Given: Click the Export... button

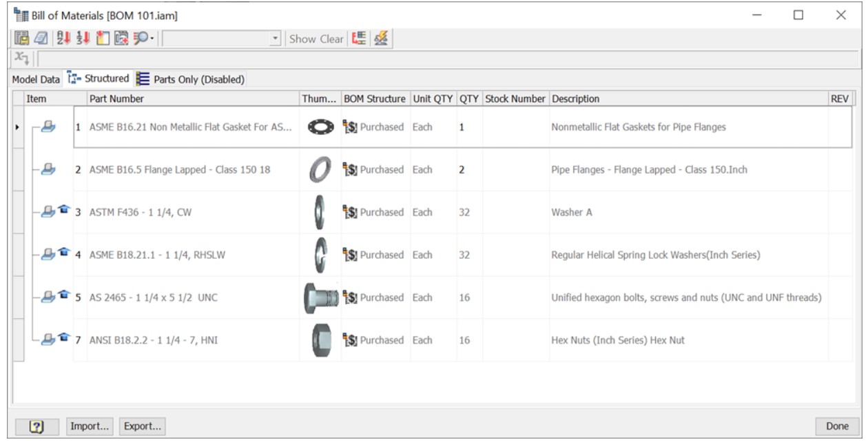Looking at the screenshot, I should tap(142, 426).
